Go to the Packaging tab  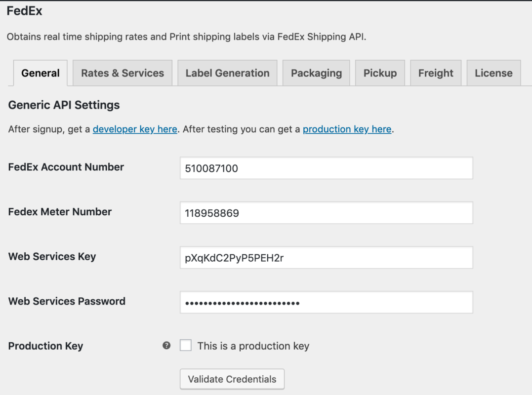[316, 73]
